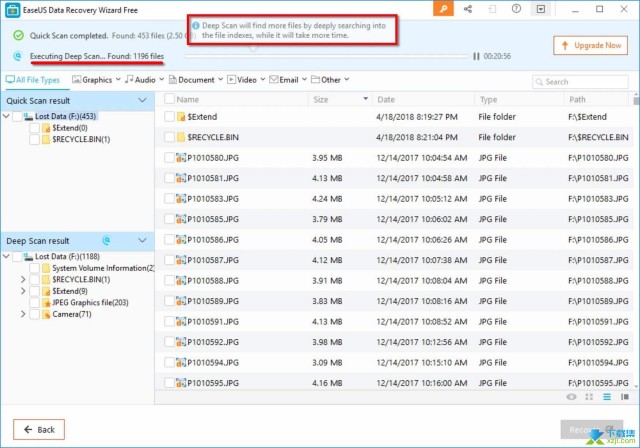640x448 pixels.
Task: Click the share icon in title bar
Action: tap(468, 9)
